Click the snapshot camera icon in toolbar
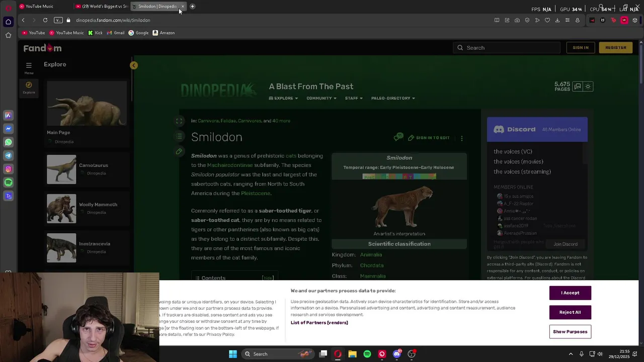 (x=517, y=20)
